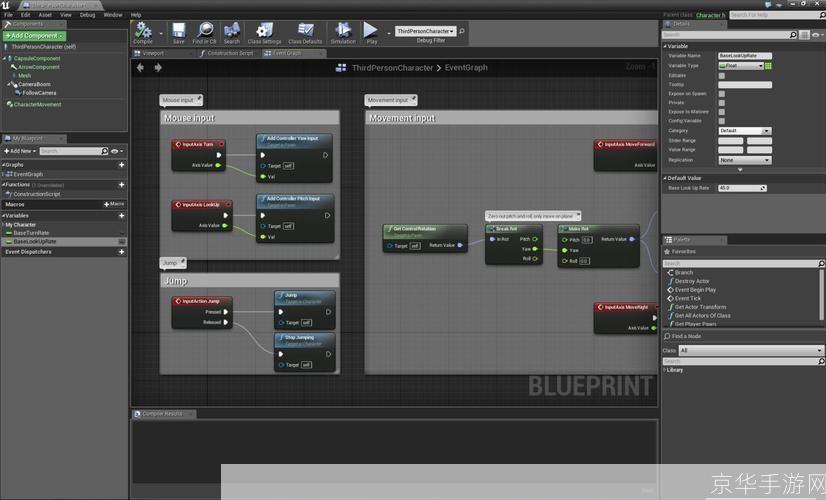Image resolution: width=826 pixels, height=500 pixels.
Task: Click the Variable Name input field
Action: tap(745, 56)
